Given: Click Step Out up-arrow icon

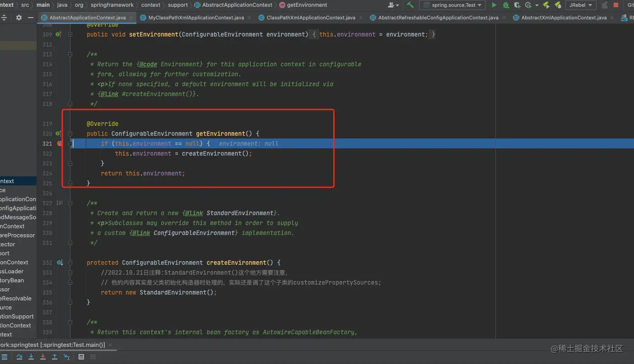Looking at the screenshot, I should 55,357.
